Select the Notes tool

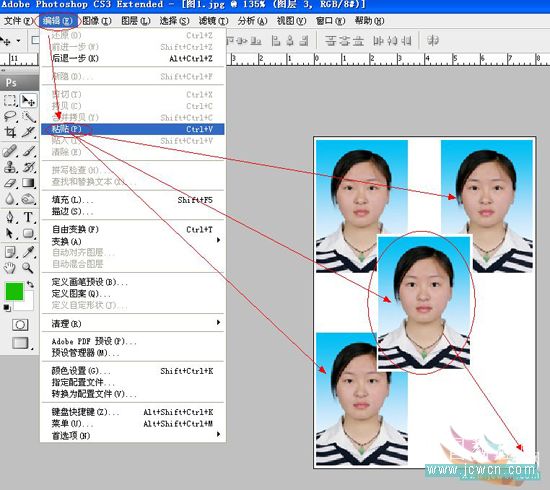point(10,252)
